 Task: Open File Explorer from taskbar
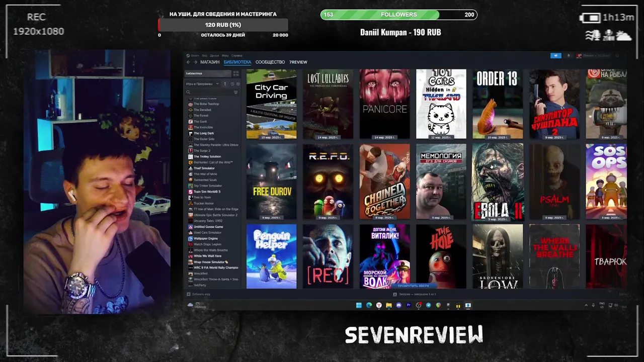point(389,305)
